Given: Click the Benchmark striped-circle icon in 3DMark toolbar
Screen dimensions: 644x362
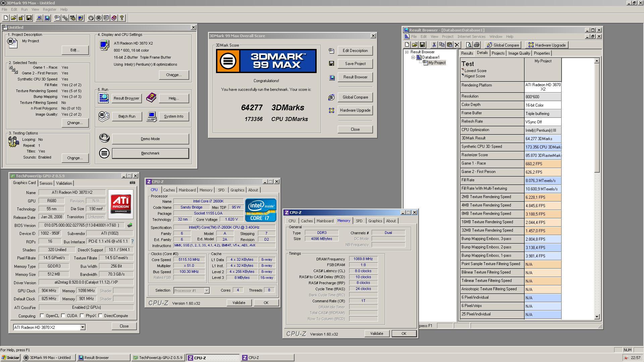Looking at the screenshot, I should click(99, 18).
